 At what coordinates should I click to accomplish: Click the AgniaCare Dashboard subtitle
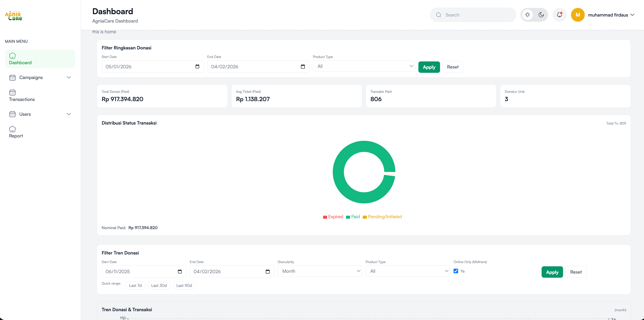(115, 21)
